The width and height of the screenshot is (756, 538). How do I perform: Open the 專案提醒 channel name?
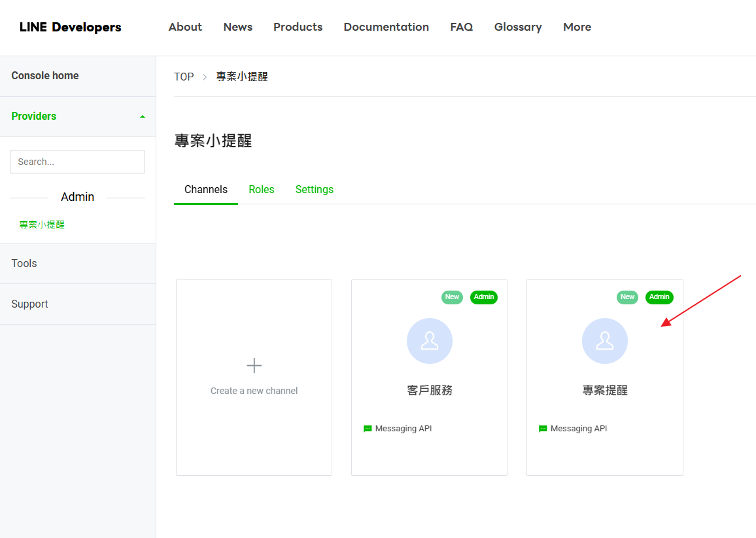point(605,390)
